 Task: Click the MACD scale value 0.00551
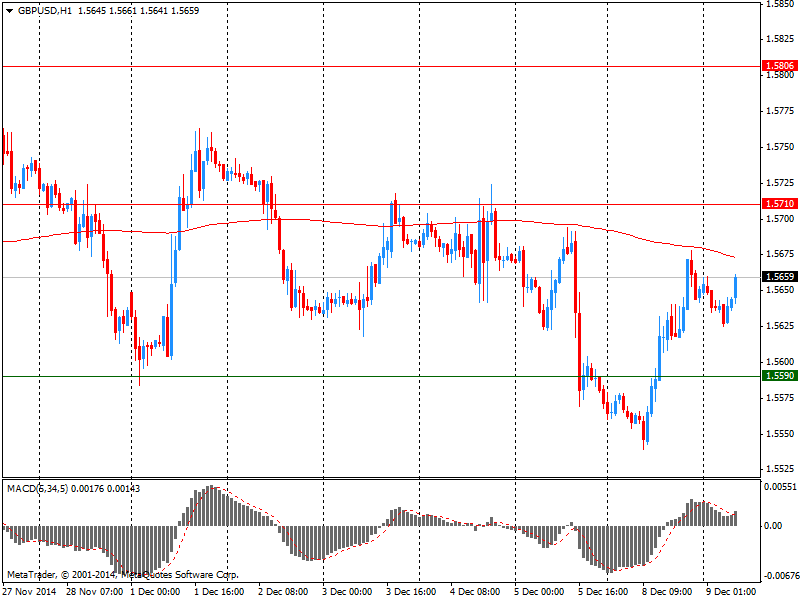click(780, 487)
